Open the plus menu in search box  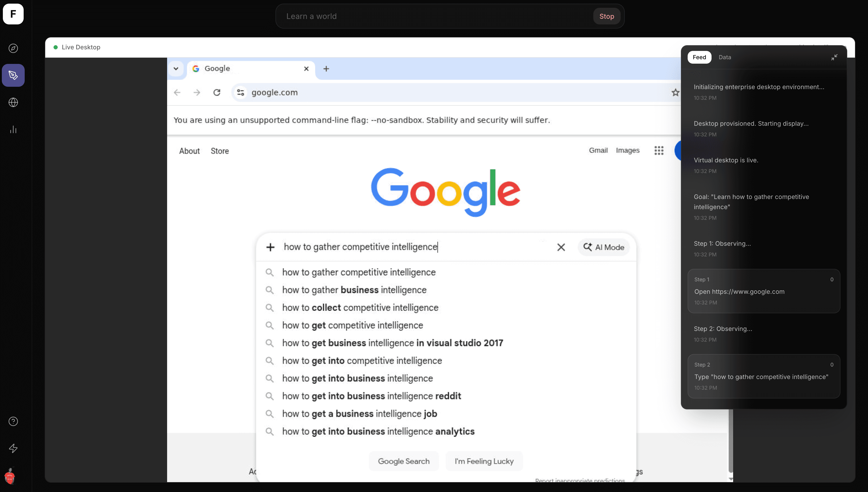tap(270, 247)
